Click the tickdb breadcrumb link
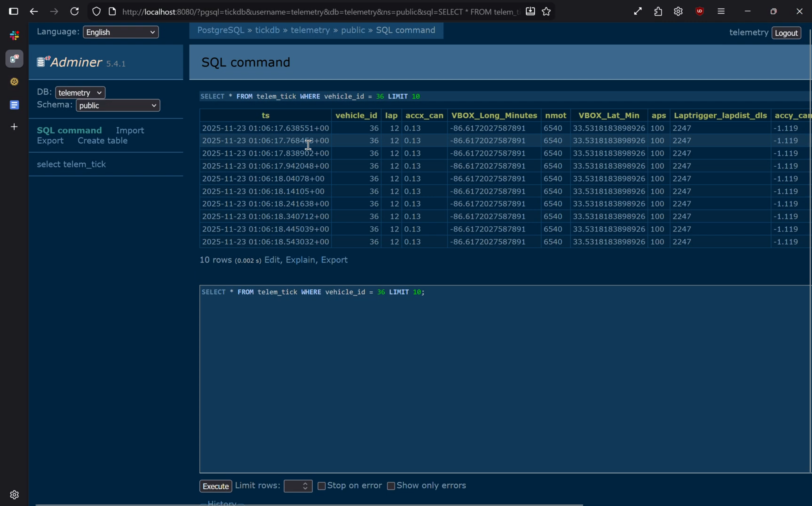This screenshot has height=506, width=812. coord(267,30)
